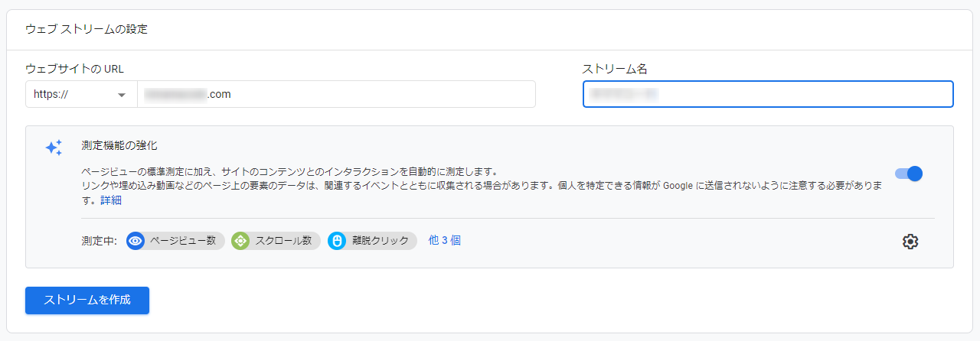This screenshot has height=341, width=980.
Task: Click the ストリーム名 label
Action: 615,69
